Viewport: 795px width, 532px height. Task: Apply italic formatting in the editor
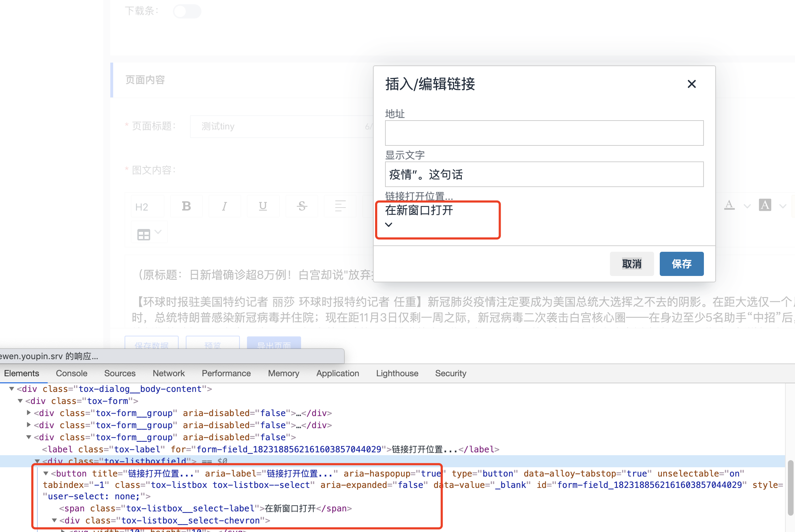point(224,206)
